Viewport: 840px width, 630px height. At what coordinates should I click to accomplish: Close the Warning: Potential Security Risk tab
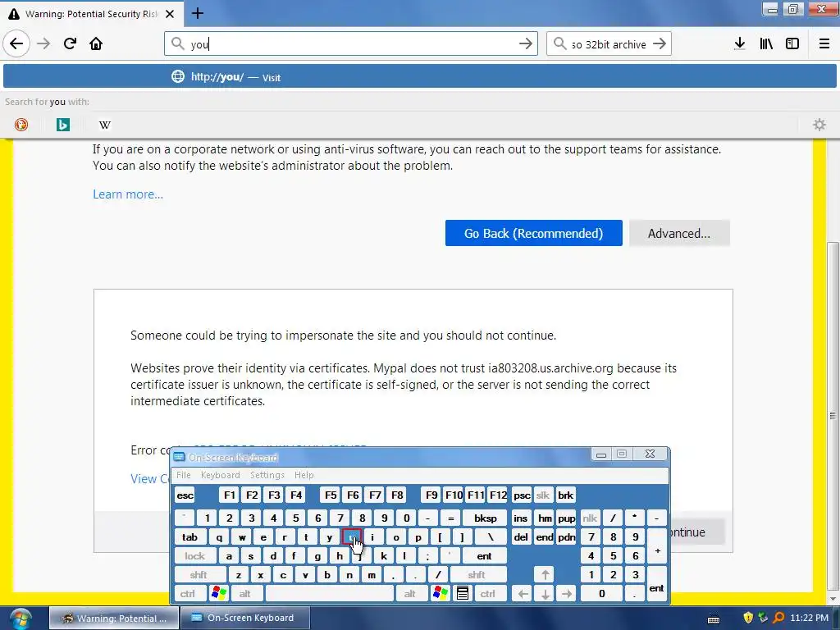170,14
